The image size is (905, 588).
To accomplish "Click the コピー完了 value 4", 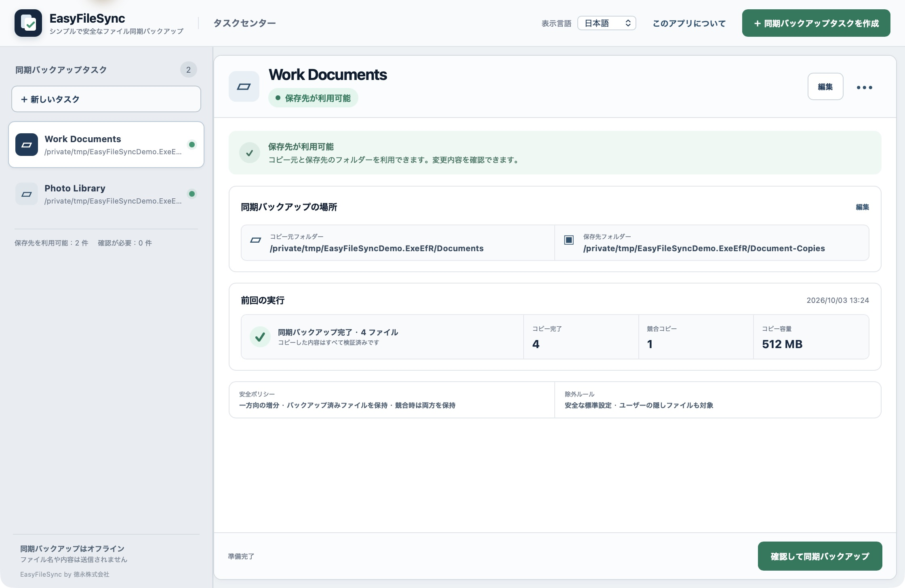I will pyautogui.click(x=536, y=344).
